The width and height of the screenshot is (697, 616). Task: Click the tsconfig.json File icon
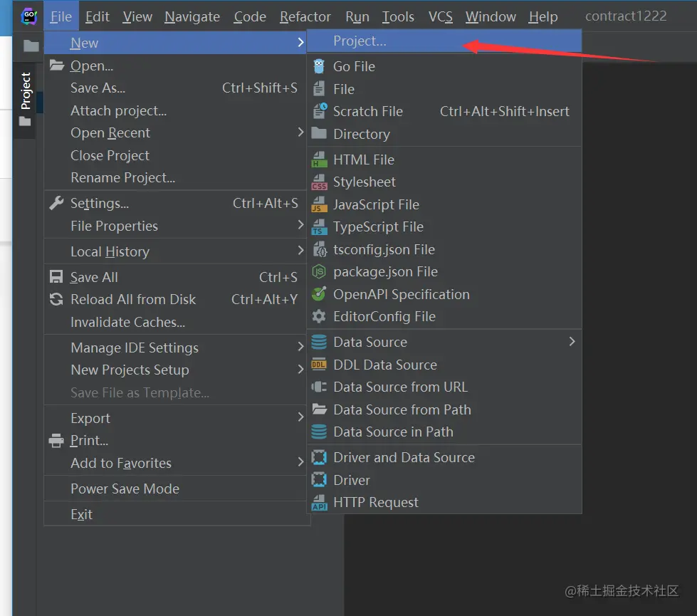click(x=320, y=249)
